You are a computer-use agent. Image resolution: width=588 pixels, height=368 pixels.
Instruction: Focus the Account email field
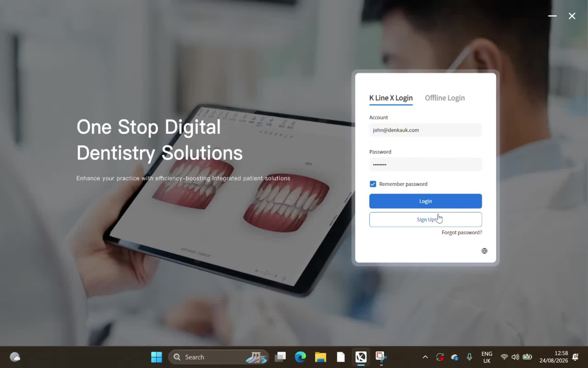(426, 130)
